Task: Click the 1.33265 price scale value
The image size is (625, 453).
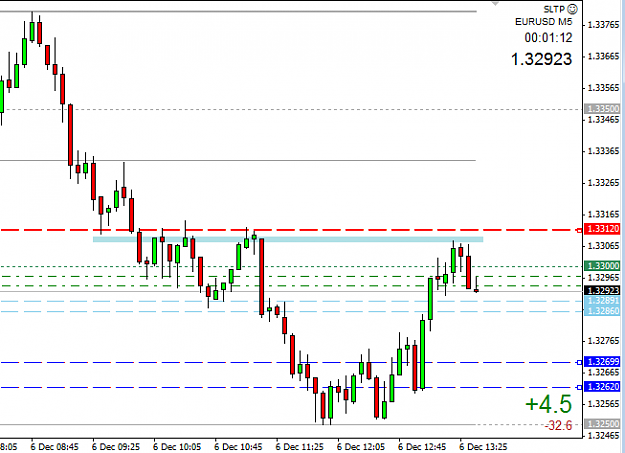Action: pos(603,183)
